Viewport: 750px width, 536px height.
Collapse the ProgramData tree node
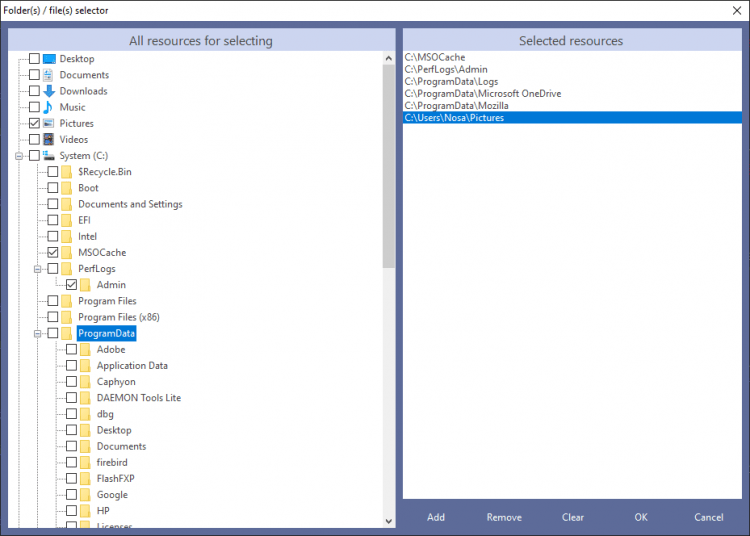coord(36,334)
